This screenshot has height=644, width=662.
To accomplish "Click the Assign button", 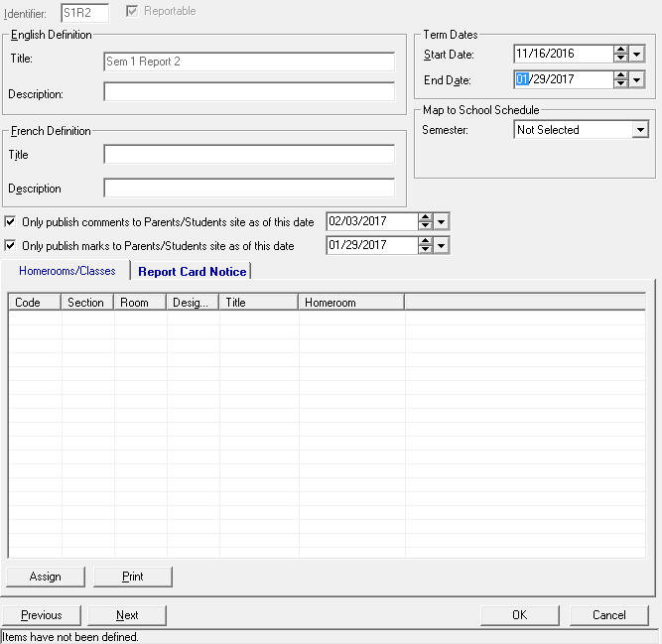I will point(46,577).
